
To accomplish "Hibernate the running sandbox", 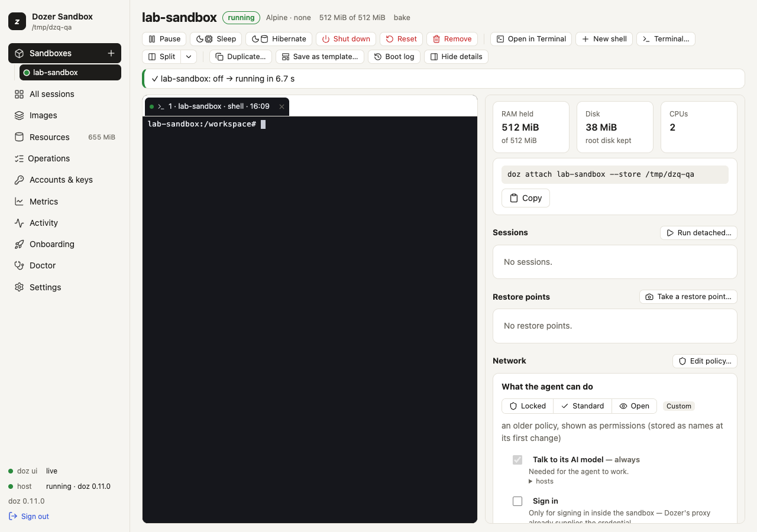I will [279, 39].
